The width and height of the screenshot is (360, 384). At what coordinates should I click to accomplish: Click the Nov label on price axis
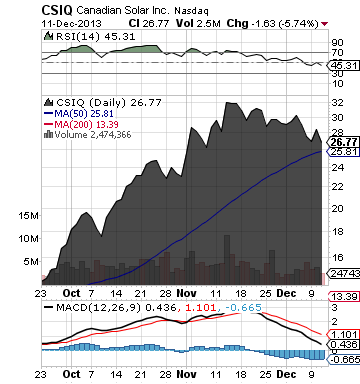[x=186, y=293]
